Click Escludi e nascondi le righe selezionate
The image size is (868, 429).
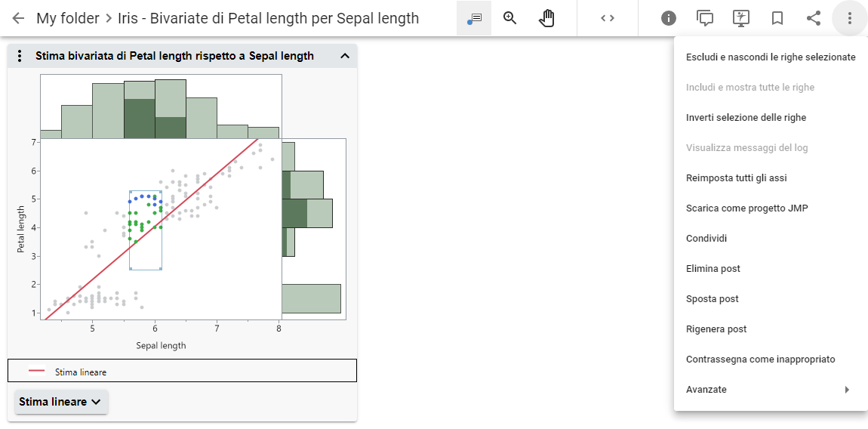tap(771, 57)
